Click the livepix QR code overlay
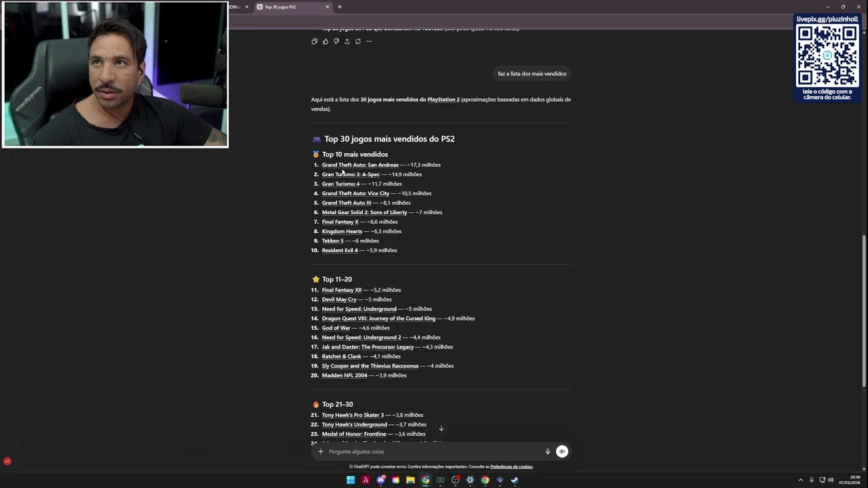 (827, 58)
